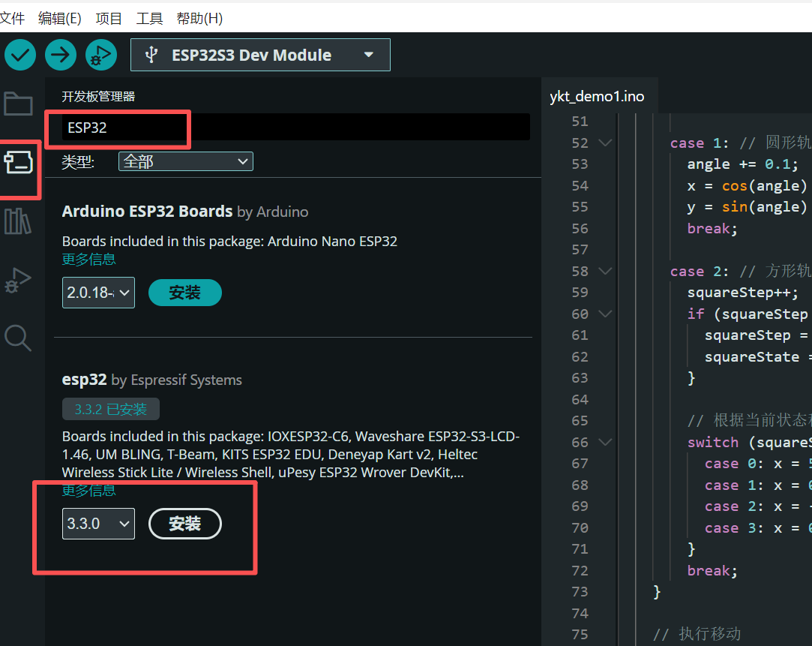The image size is (812, 646).
Task: Open the Debug panel sidebar icon
Action: tap(17, 281)
